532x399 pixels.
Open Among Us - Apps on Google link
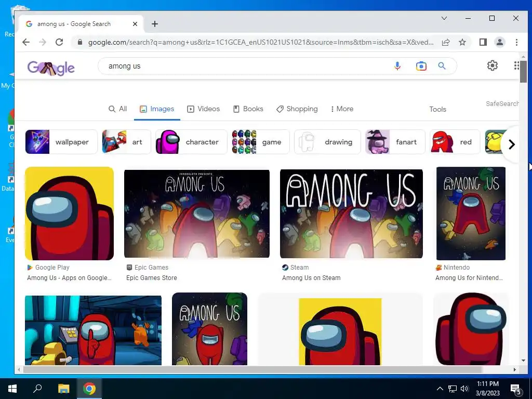[x=69, y=278]
